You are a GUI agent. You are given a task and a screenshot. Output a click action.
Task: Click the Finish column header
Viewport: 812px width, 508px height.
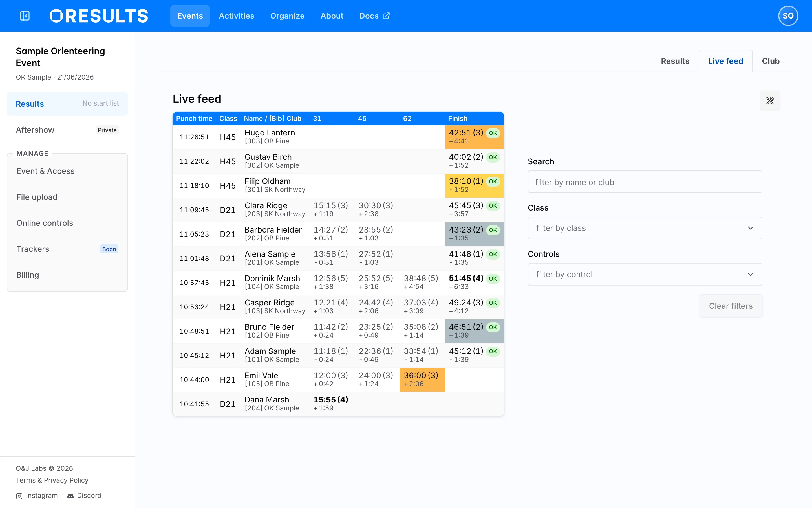point(457,119)
